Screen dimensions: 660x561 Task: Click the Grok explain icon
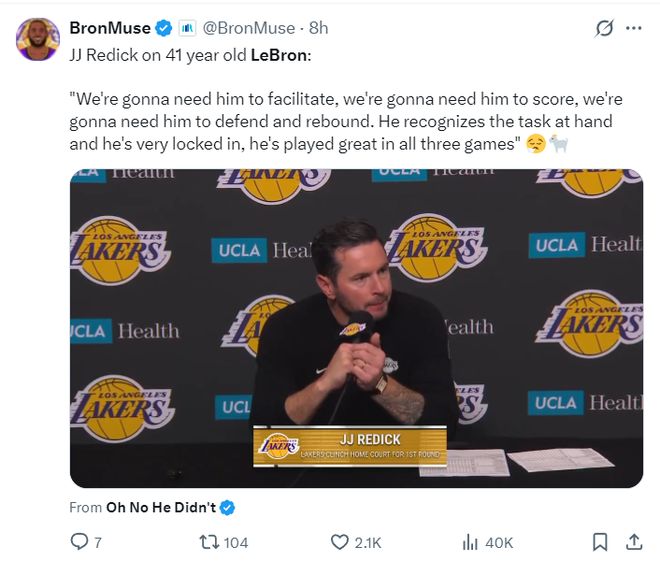coord(603,29)
